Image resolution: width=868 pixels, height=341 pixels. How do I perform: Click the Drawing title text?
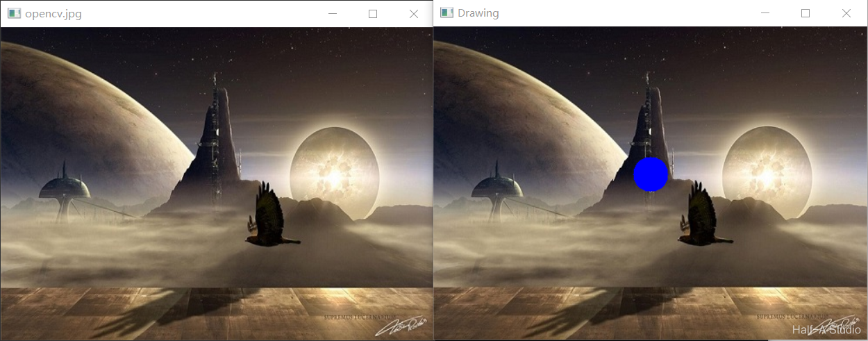tap(478, 13)
